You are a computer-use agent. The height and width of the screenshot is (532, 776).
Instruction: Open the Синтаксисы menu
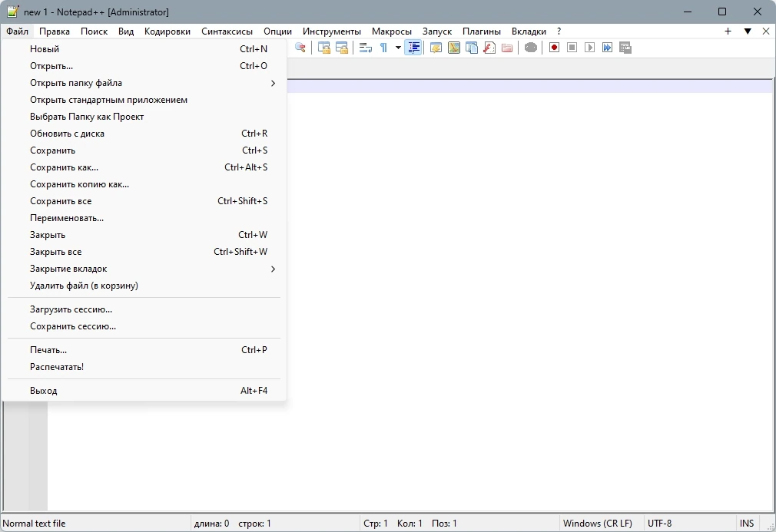pos(227,31)
